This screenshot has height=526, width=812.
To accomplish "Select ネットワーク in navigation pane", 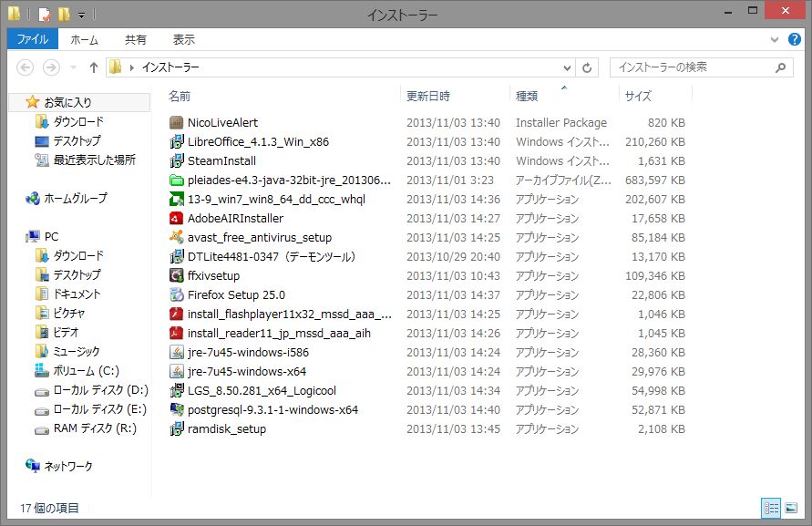I will [68, 467].
